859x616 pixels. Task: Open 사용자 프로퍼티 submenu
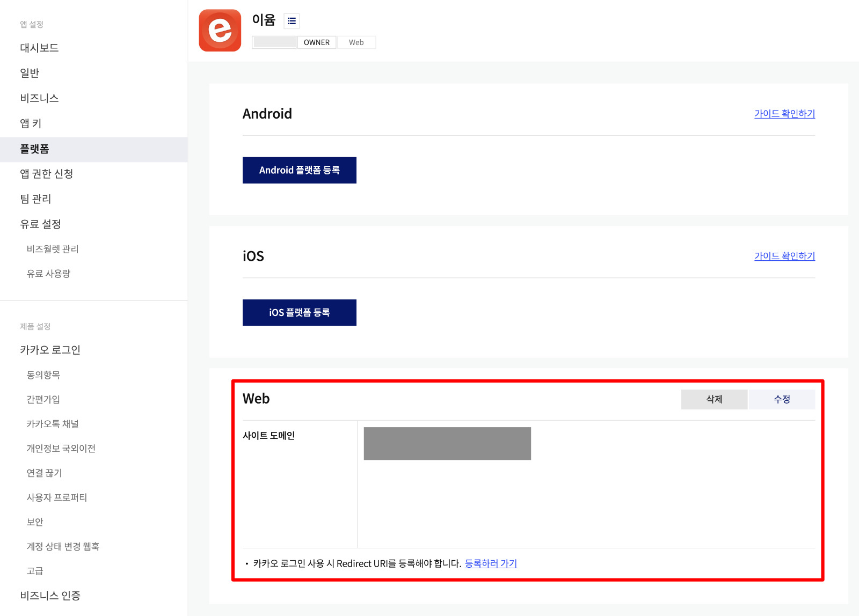(56, 497)
